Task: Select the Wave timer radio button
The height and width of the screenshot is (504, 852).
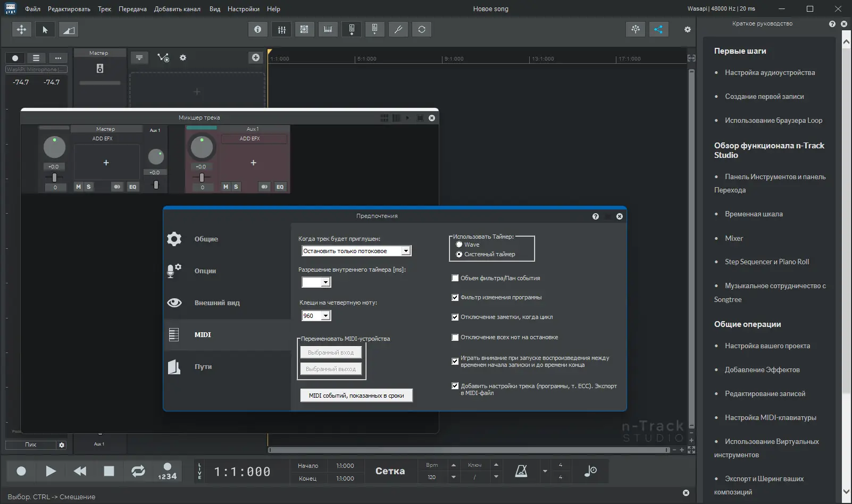Action: coord(459,245)
